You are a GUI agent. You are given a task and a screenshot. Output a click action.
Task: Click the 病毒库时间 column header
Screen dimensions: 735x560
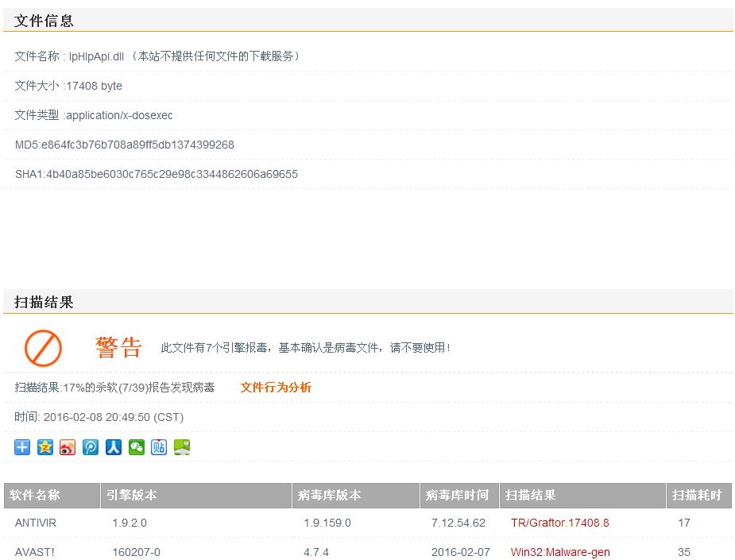pos(459,496)
